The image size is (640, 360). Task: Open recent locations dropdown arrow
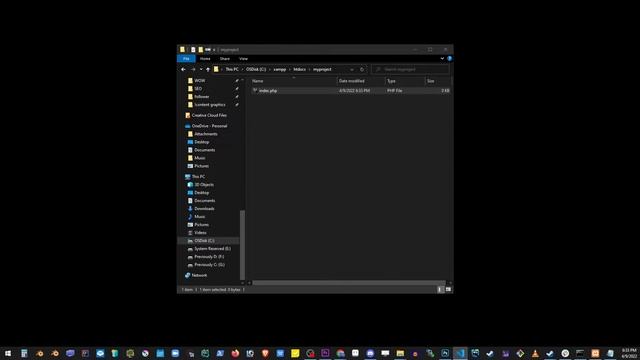tap(201, 69)
